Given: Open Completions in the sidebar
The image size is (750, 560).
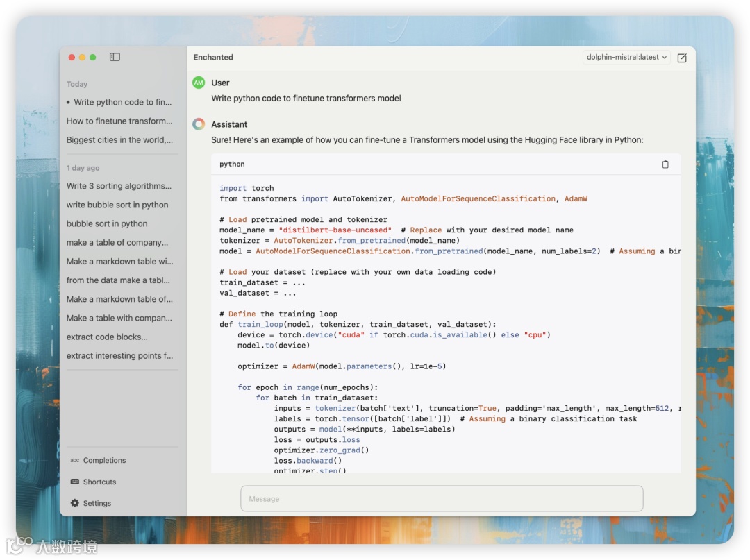Looking at the screenshot, I should click(104, 460).
